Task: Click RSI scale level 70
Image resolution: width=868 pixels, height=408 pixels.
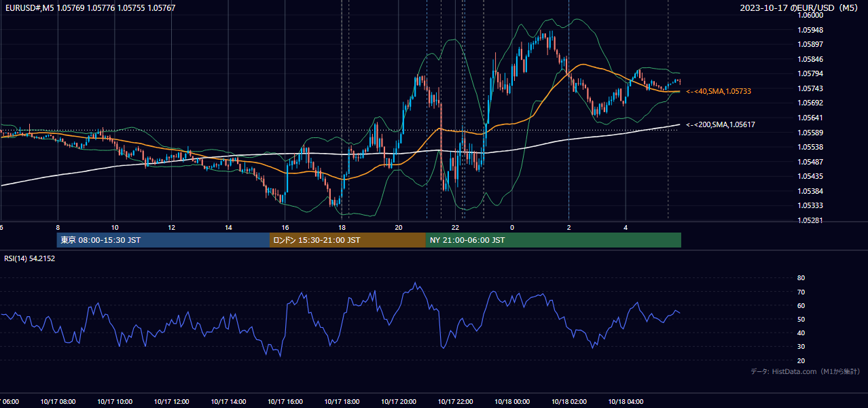Action: 801,292
